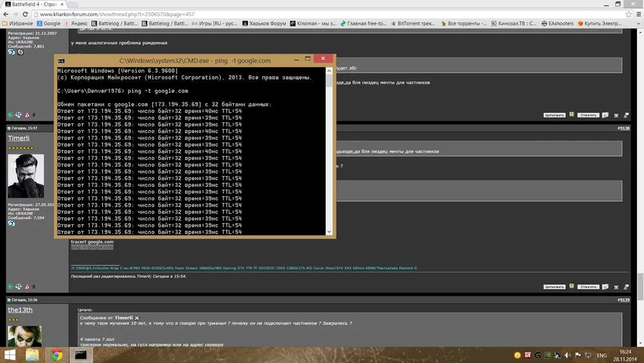Open the Яндекс bookmark

(x=75, y=23)
